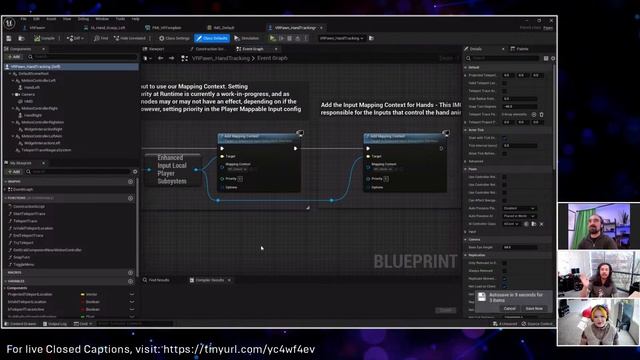This screenshot has width=640, height=360.
Task: Click the Details panel settings gear icon
Action: [553, 59]
